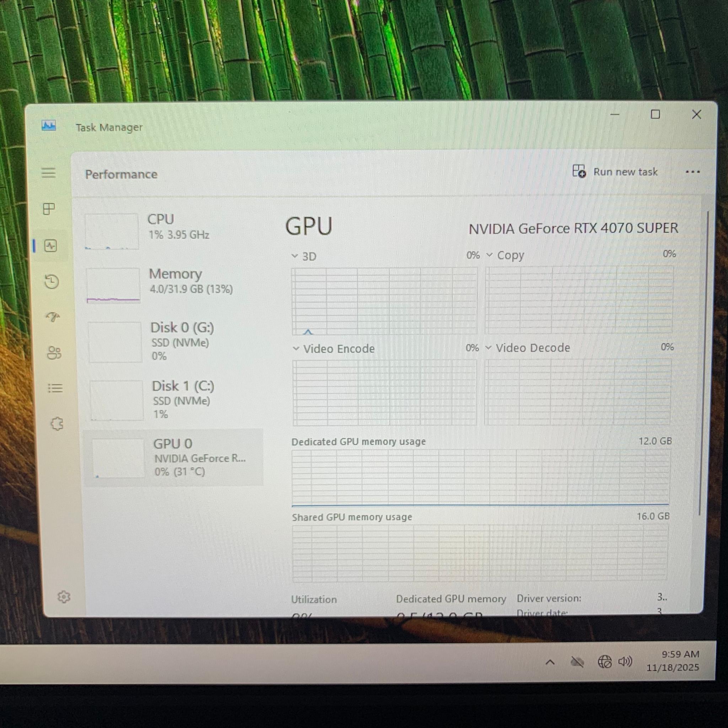Click the 3D usage graph
This screenshot has height=728, width=728.
click(384, 301)
